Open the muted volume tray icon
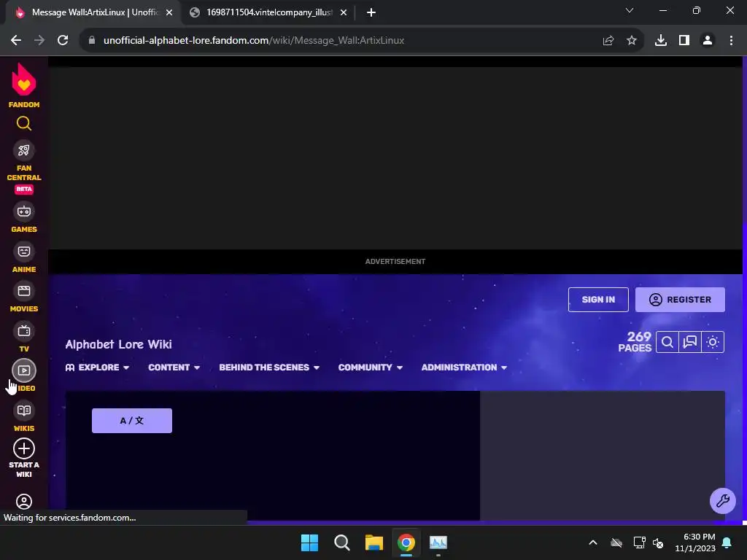Screen dimensions: 747x560 click(x=659, y=542)
